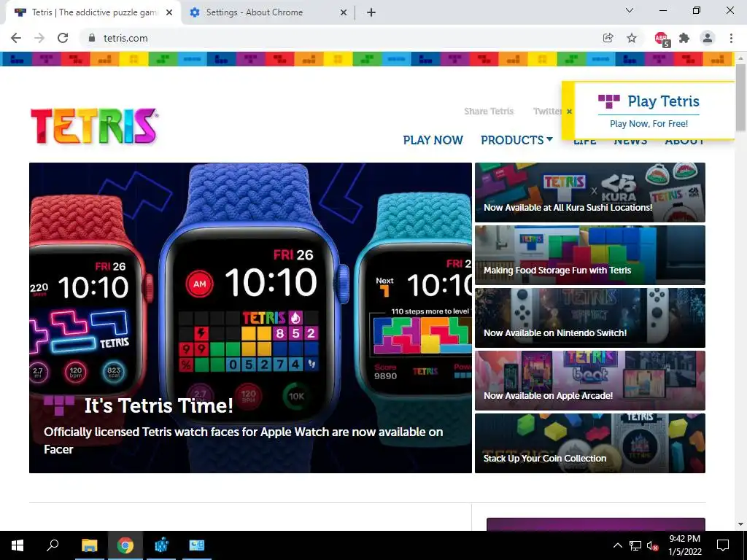Open the PLAY NOW menu item
The width and height of the screenshot is (747, 560).
433,140
